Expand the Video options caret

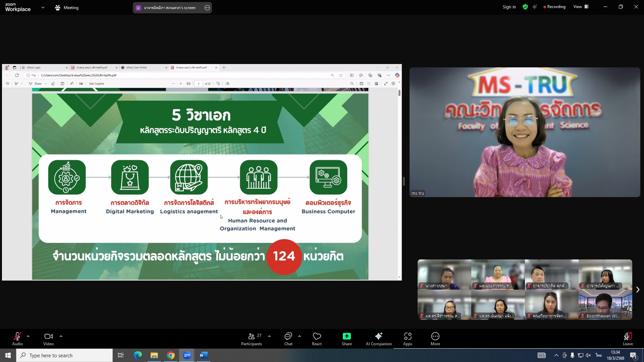click(x=61, y=336)
